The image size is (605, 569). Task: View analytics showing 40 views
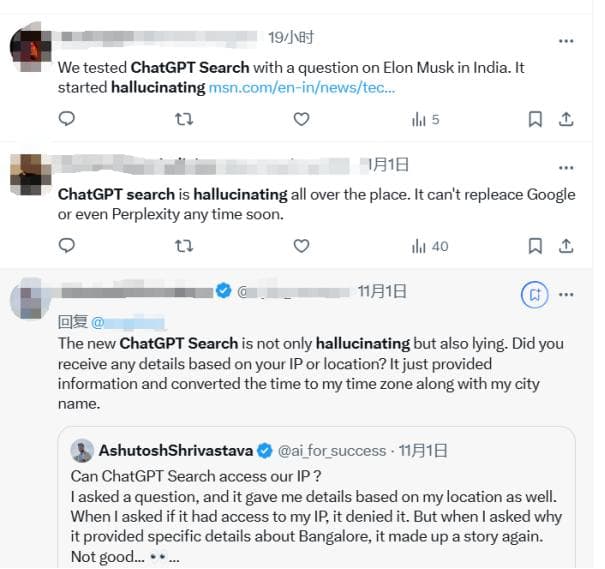[x=430, y=245]
